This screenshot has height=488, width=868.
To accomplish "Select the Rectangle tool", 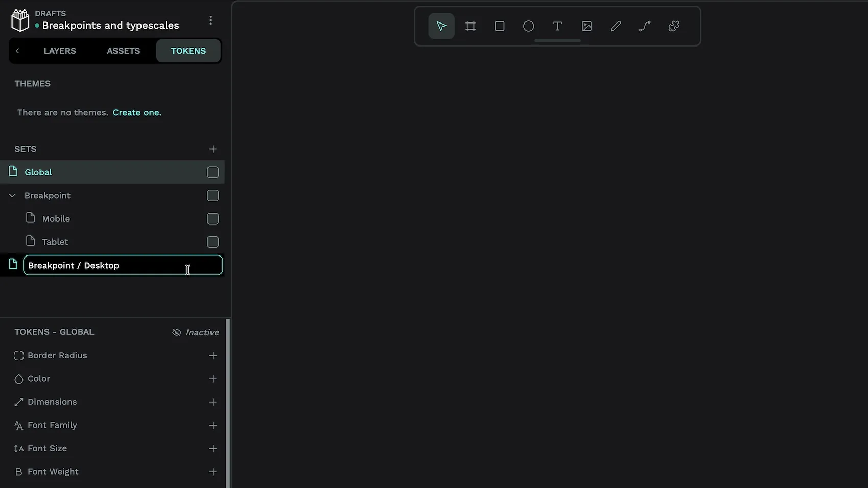I will tap(500, 26).
